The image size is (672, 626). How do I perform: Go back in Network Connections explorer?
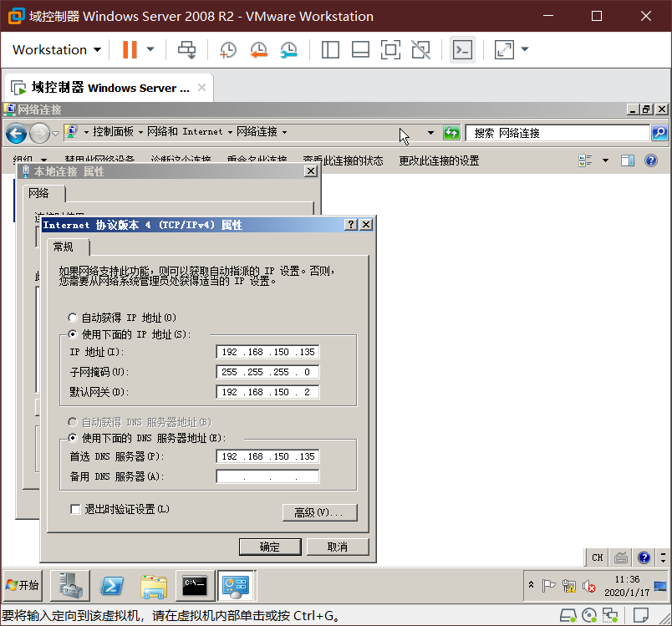tap(16, 133)
